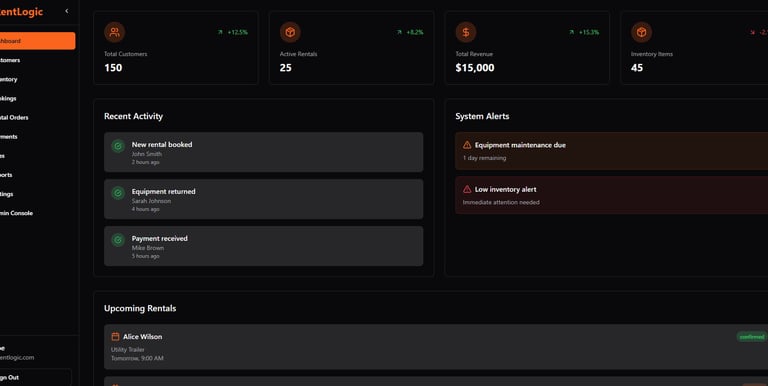This screenshot has width=768, height=386.
Task: Click the Upcoming Rentals heading
Action: click(140, 308)
